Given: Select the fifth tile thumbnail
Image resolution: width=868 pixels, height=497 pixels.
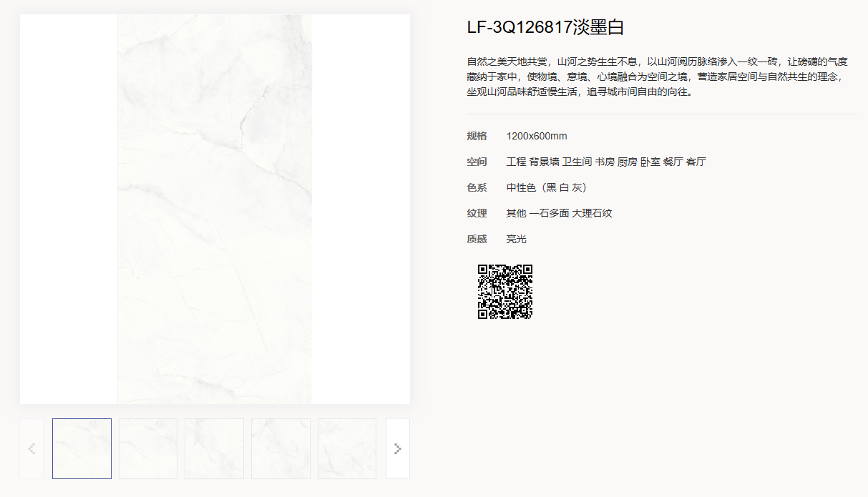Looking at the screenshot, I should click(x=347, y=448).
